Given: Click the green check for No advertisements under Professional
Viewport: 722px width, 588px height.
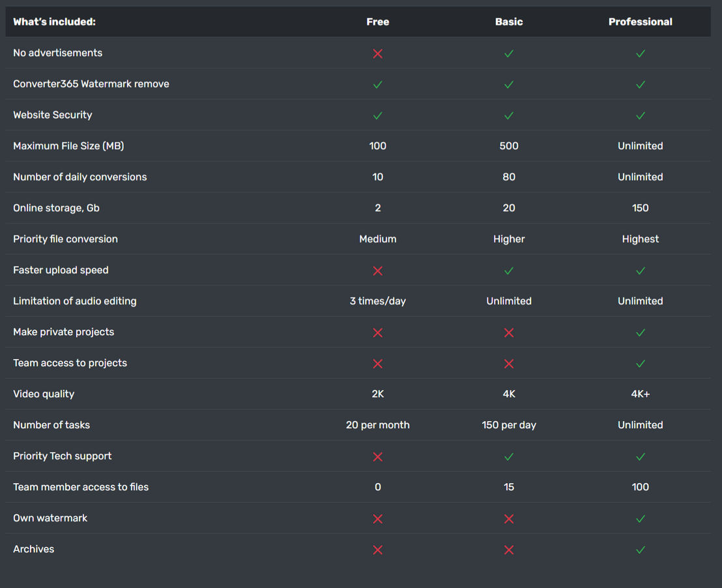Looking at the screenshot, I should point(641,53).
